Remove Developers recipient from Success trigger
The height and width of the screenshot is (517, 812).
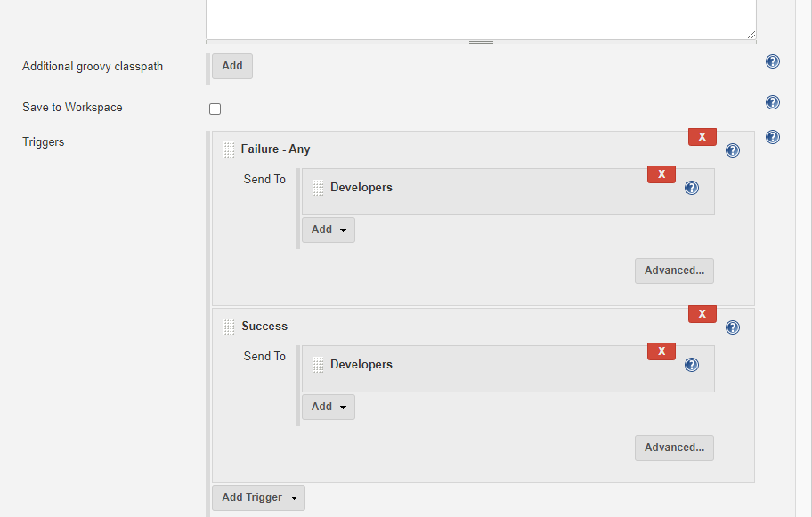pos(662,351)
